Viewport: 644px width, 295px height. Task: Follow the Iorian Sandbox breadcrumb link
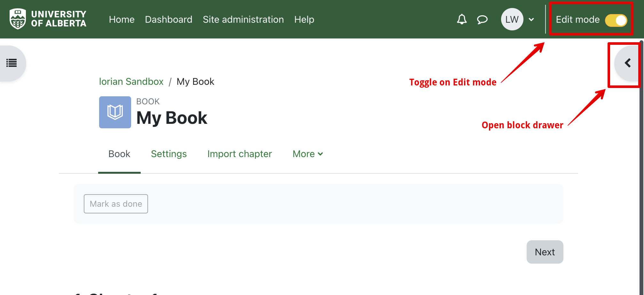tap(131, 82)
